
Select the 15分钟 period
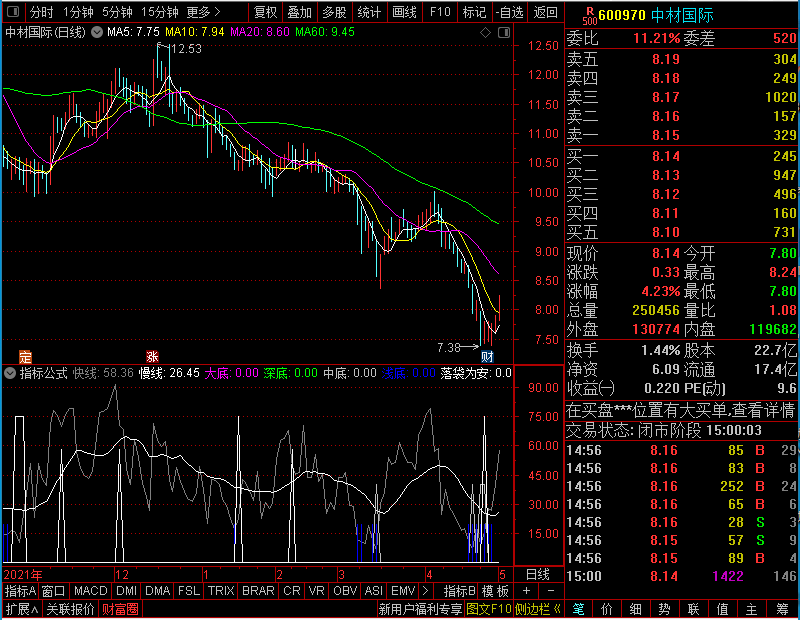[x=160, y=12]
